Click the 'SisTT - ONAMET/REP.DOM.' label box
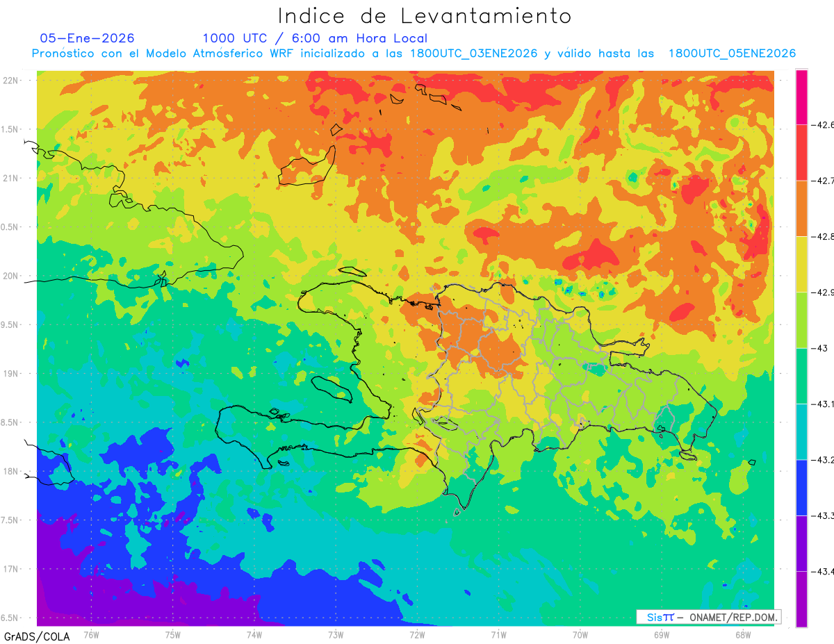 (x=709, y=616)
